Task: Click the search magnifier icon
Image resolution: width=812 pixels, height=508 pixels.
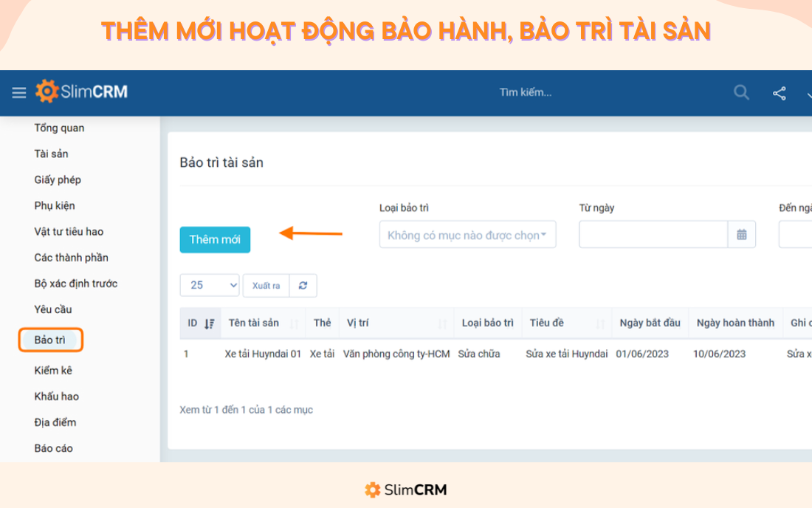Action: (x=740, y=92)
